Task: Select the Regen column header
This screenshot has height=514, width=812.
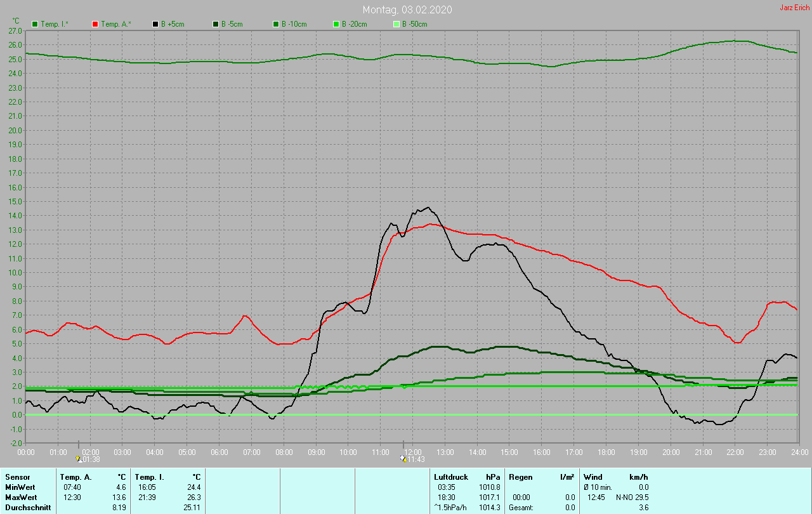Action: pos(520,477)
